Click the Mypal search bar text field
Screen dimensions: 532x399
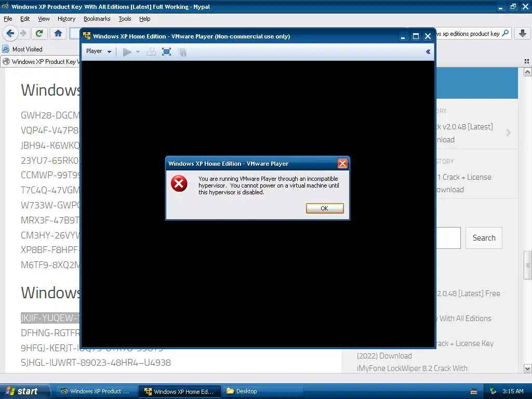point(467,34)
